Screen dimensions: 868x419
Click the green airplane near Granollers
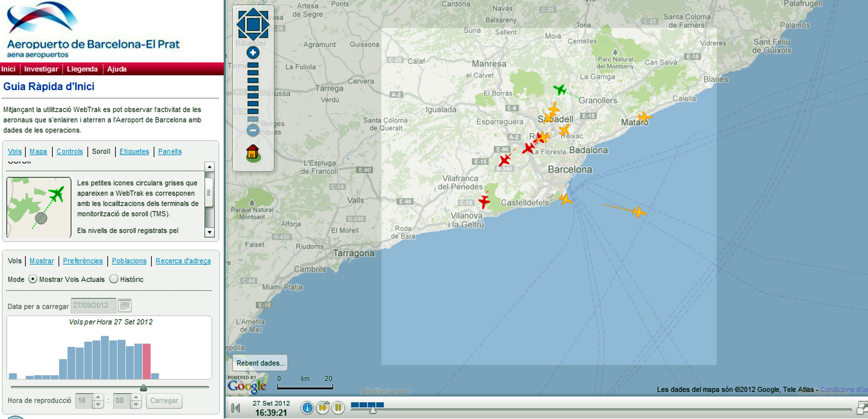click(560, 90)
